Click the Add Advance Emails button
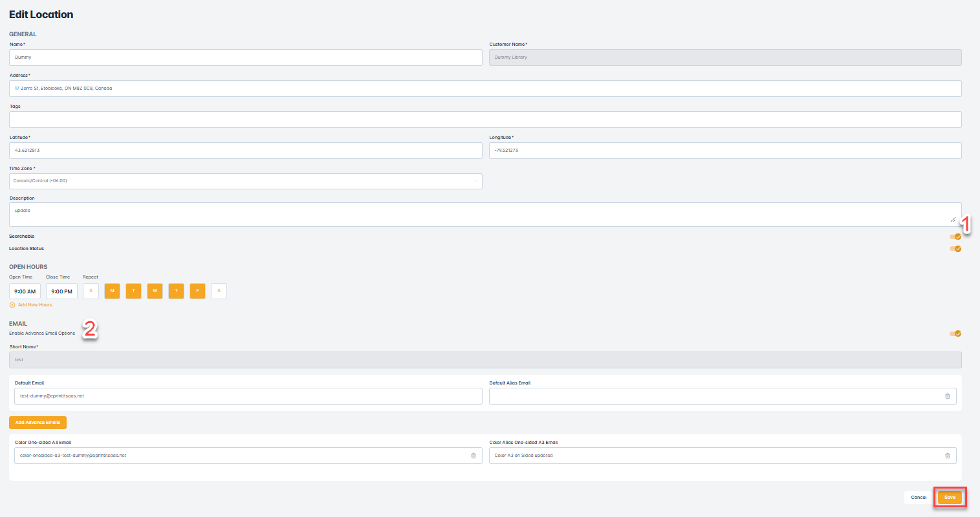980x517 pixels. [38, 423]
